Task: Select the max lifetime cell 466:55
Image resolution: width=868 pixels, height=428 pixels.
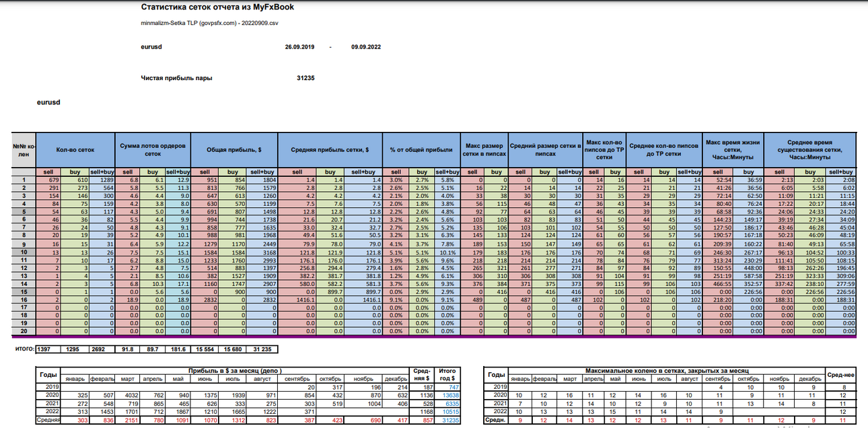Action: click(719, 283)
